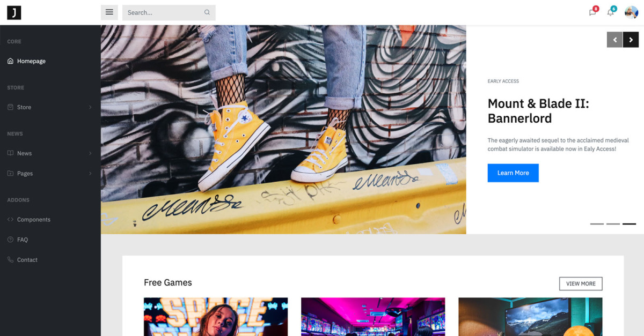The height and width of the screenshot is (336, 644).
Task: Select the second carousel indicator dash
Action: 613,223
